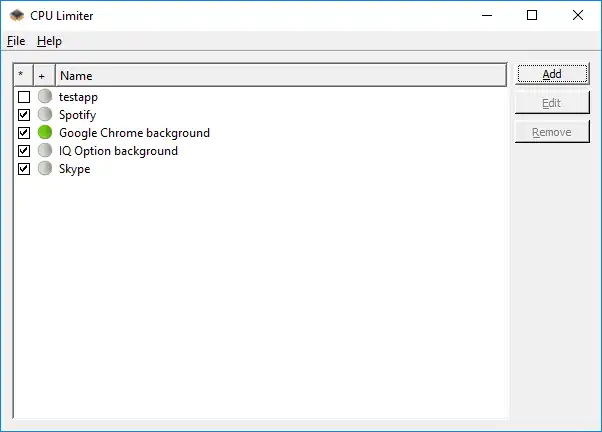602x432 pixels.
Task: Open the Help menu
Action: pos(49,41)
